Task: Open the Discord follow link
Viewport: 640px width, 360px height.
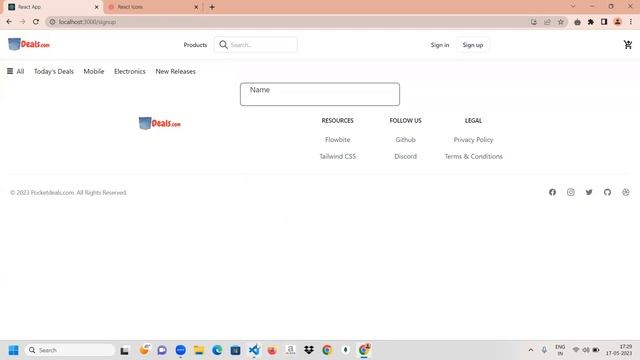Action: [x=405, y=156]
